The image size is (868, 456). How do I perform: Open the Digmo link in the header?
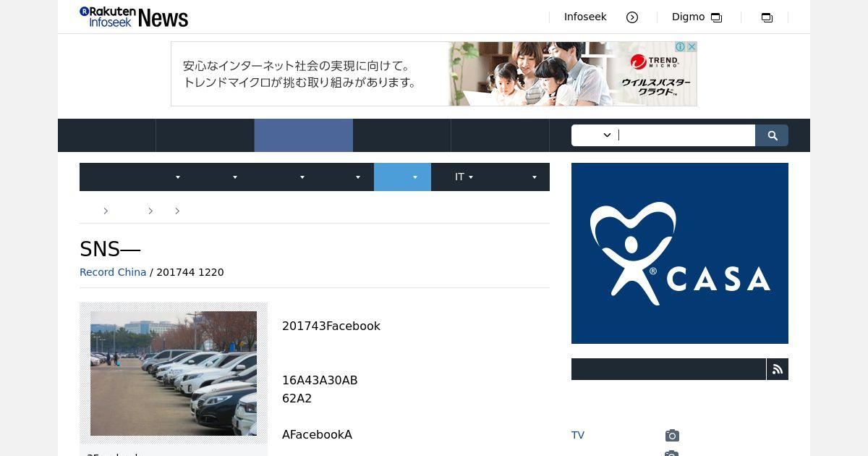[x=688, y=17]
